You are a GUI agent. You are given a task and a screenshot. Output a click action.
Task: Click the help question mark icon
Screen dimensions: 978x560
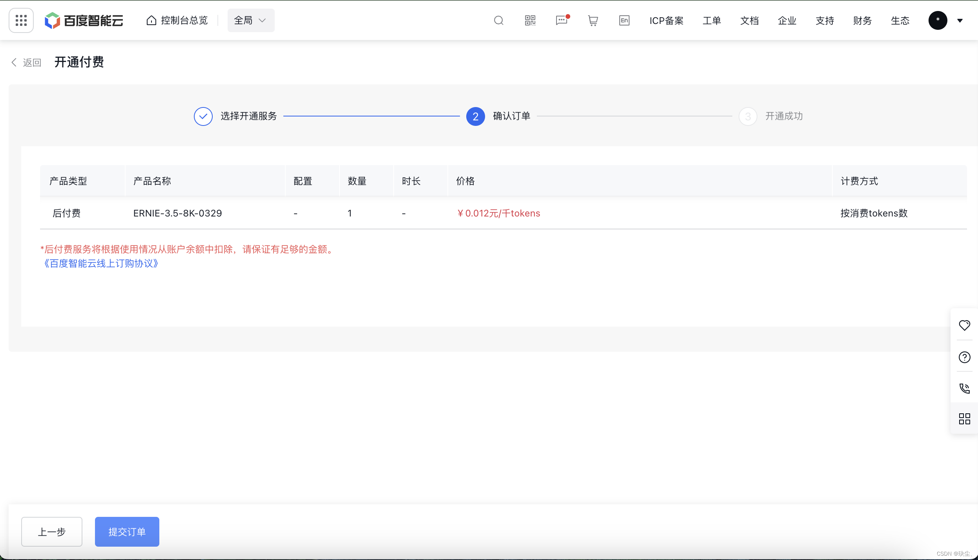[964, 357]
